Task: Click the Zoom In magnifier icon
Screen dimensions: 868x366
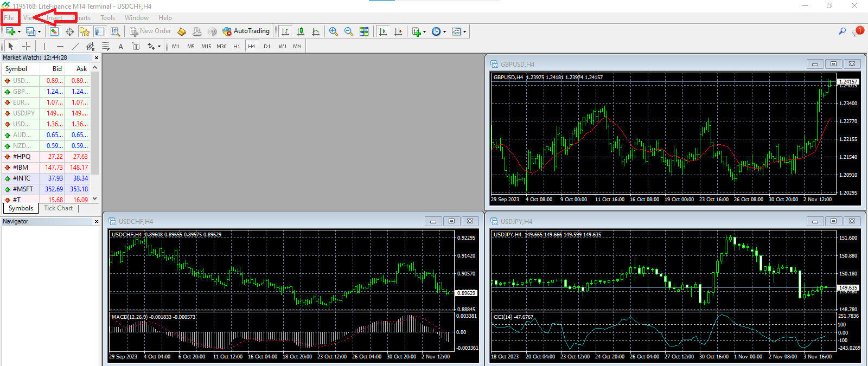Action: point(333,31)
